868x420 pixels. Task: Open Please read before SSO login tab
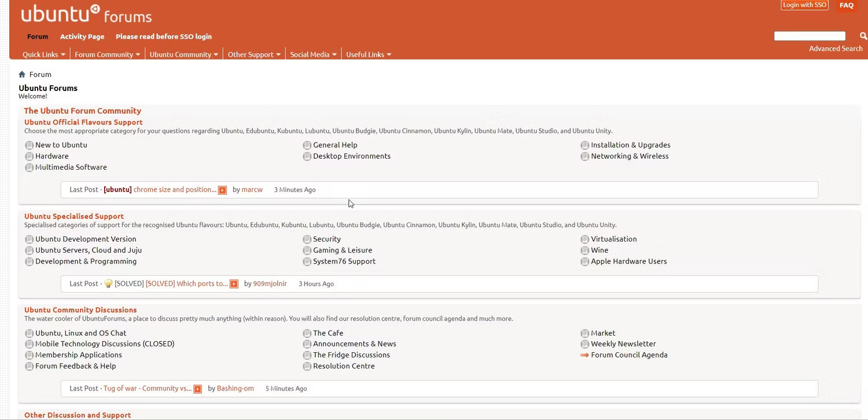[x=164, y=36]
